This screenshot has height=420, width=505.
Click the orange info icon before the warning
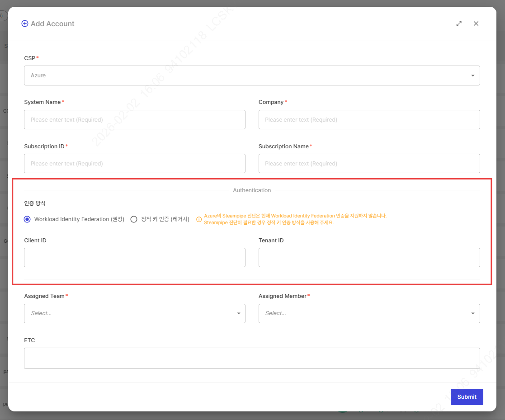click(x=198, y=219)
